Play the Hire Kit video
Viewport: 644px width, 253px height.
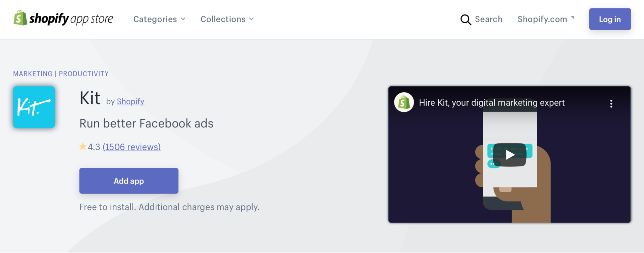(x=509, y=155)
